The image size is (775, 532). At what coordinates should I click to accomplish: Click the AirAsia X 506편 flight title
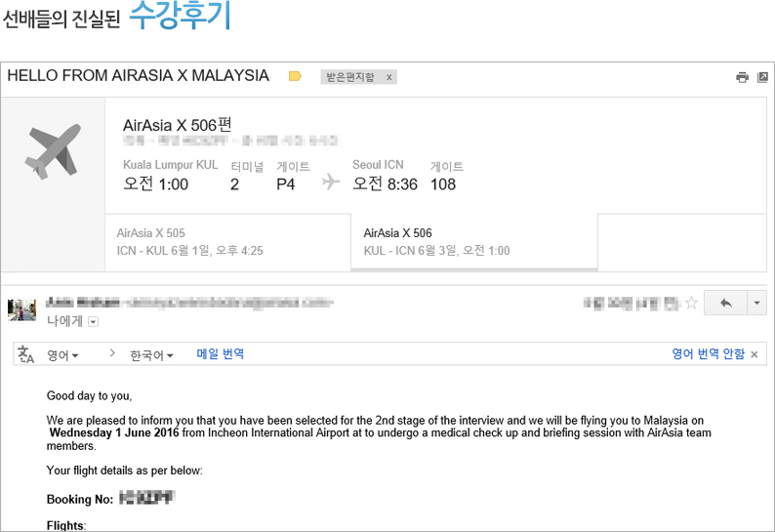[x=177, y=125]
